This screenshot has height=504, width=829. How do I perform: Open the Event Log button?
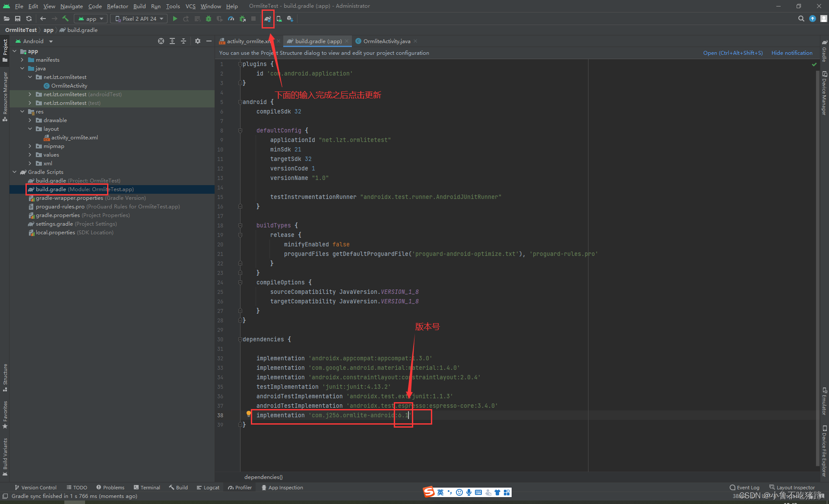744,488
